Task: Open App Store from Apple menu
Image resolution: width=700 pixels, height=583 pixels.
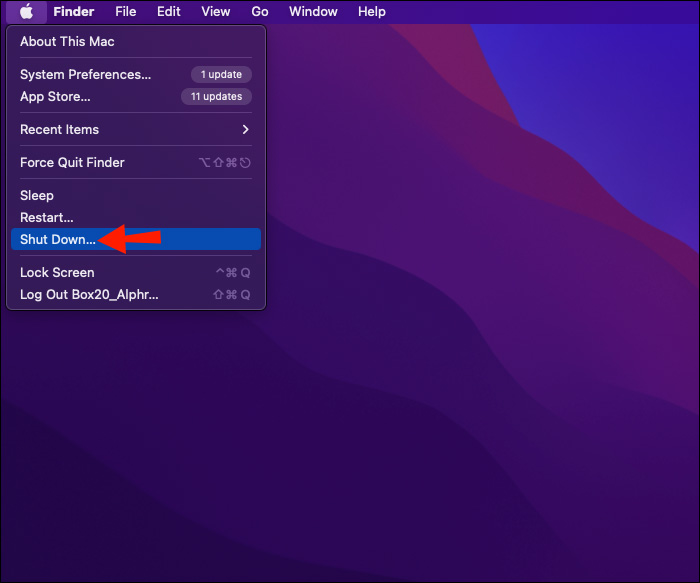Action: (x=136, y=96)
